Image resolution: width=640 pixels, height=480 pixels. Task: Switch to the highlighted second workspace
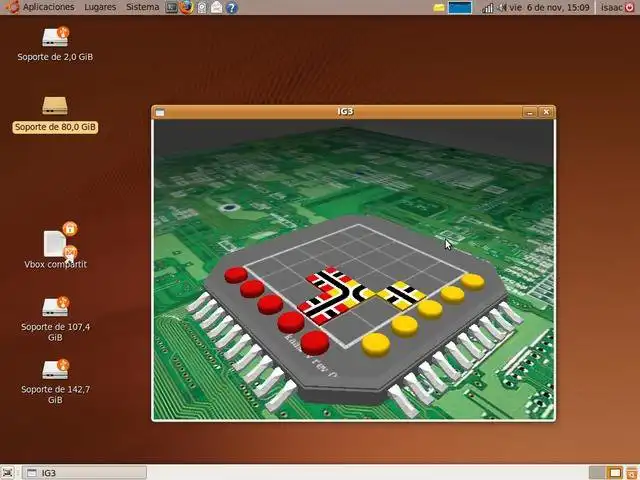click(x=615, y=473)
